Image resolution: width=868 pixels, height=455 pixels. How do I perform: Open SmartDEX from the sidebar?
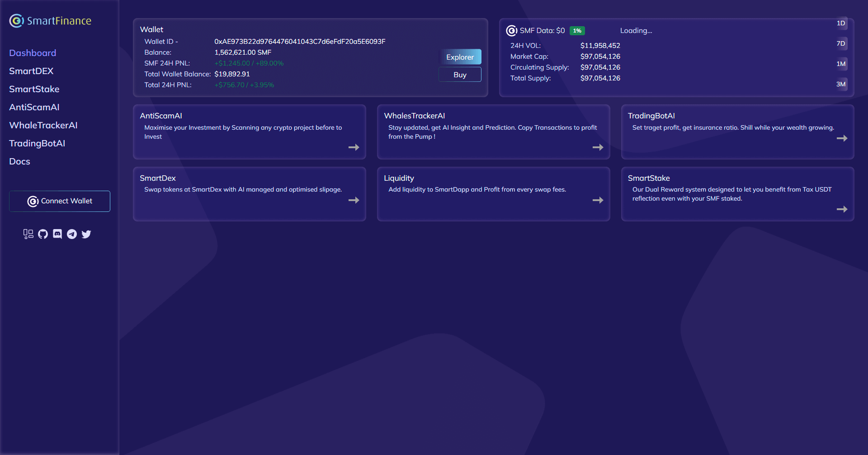[x=31, y=71]
